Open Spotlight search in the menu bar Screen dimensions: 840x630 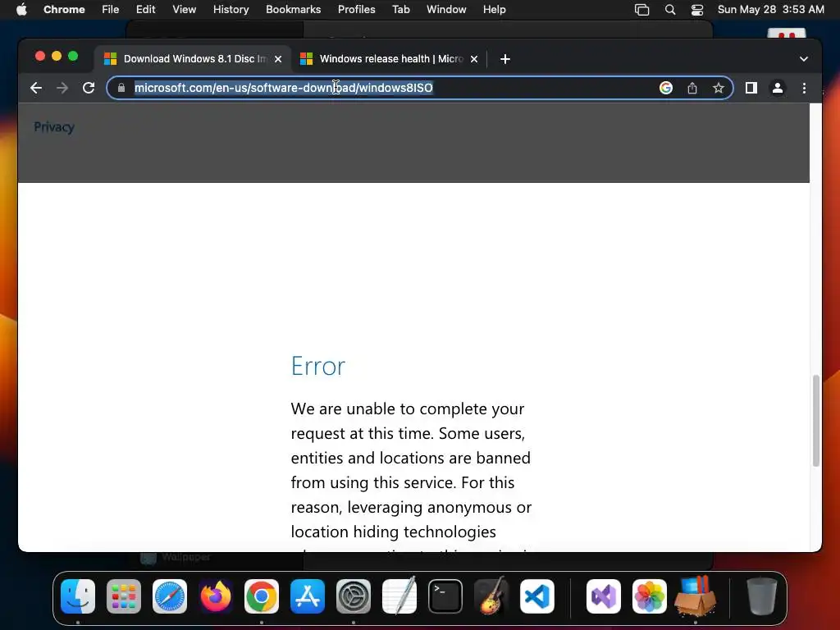point(670,10)
